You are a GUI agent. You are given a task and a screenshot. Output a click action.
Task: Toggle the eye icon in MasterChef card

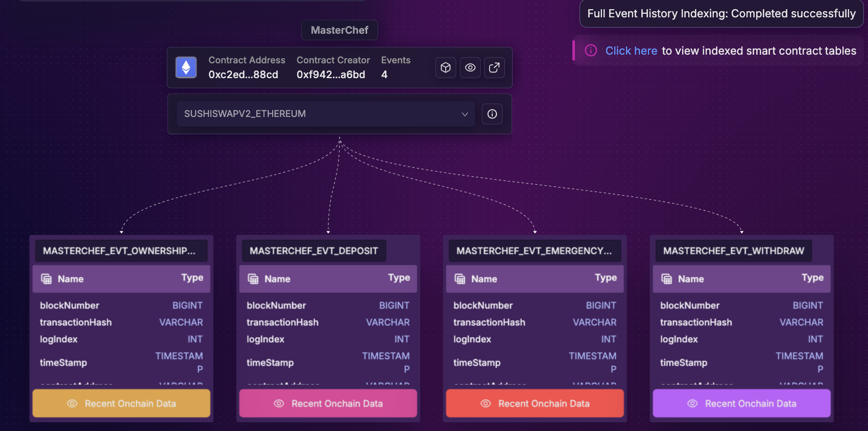pos(470,67)
